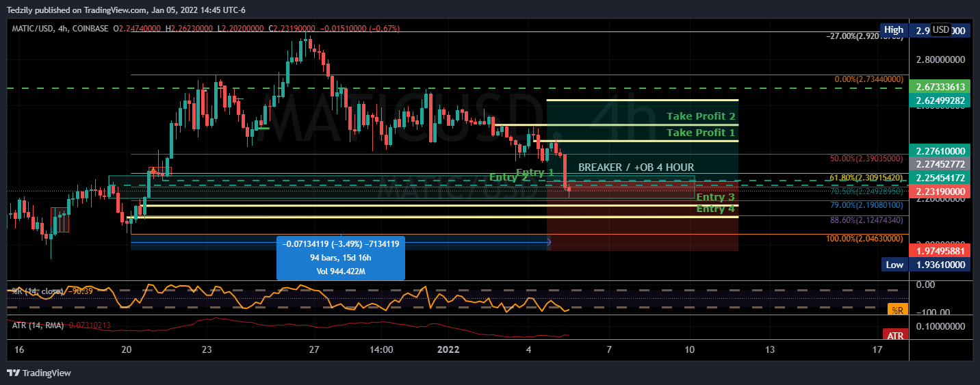This screenshot has width=980, height=385.
Task: Click the USD currency badge on price axis
Action: tap(941, 29)
